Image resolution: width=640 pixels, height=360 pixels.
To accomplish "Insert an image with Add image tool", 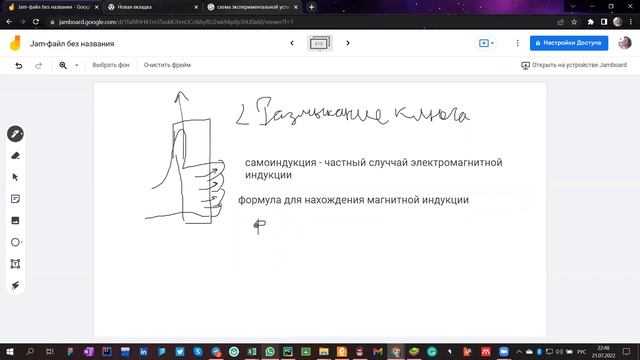I will pos(15,220).
